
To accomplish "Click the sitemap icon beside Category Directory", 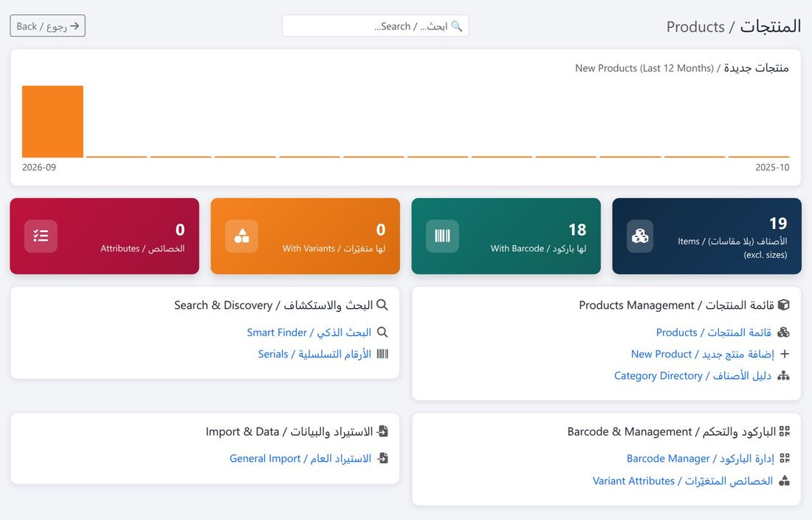I will click(783, 375).
